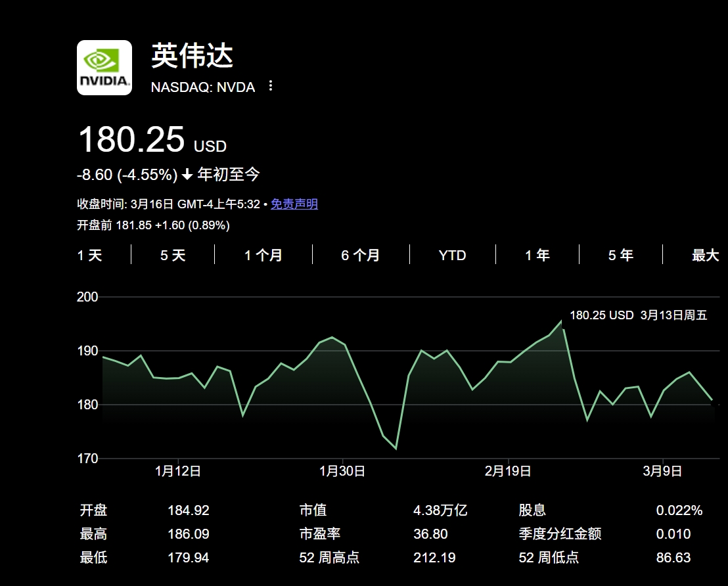Select the 最大 time range
This screenshot has height=586, width=728.
click(705, 256)
